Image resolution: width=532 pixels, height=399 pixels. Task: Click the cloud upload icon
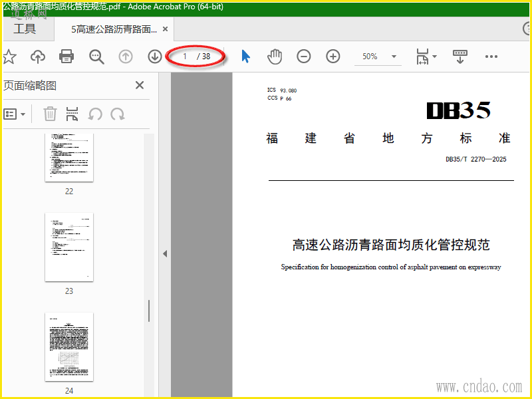click(38, 57)
